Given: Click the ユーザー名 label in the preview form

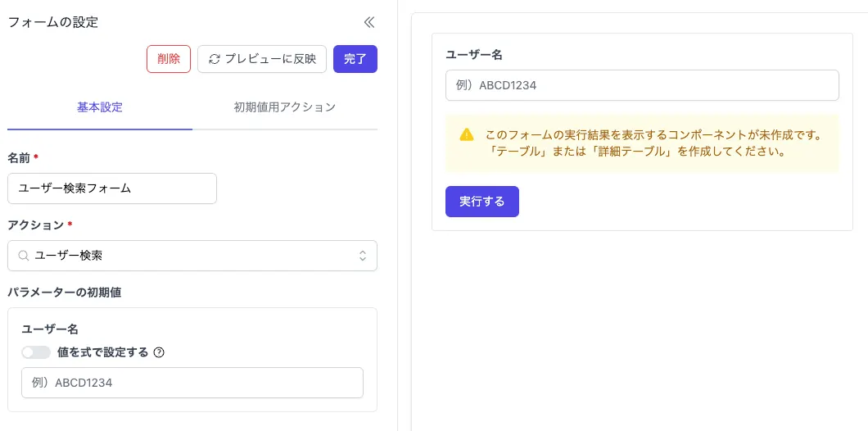Looking at the screenshot, I should 474,54.
